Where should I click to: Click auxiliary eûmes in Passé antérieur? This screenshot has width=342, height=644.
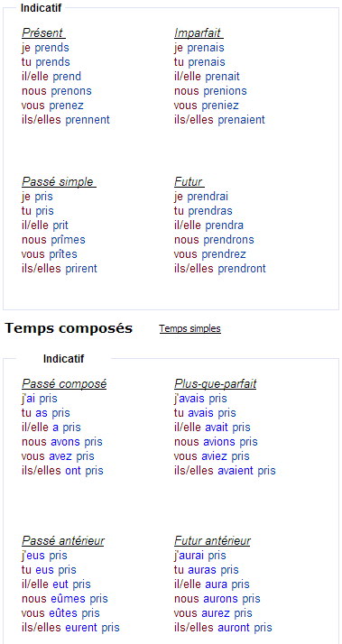[x=69, y=599]
